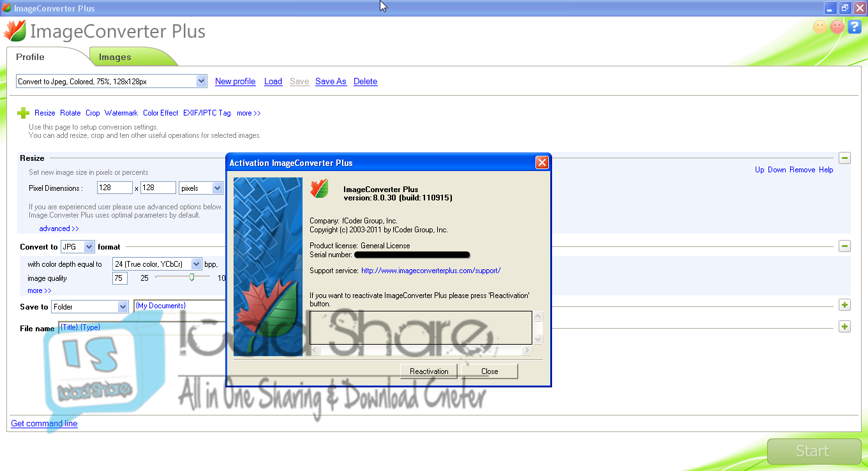Add a Rotate operation
Viewport: 868px width, 471px height.
(70, 113)
